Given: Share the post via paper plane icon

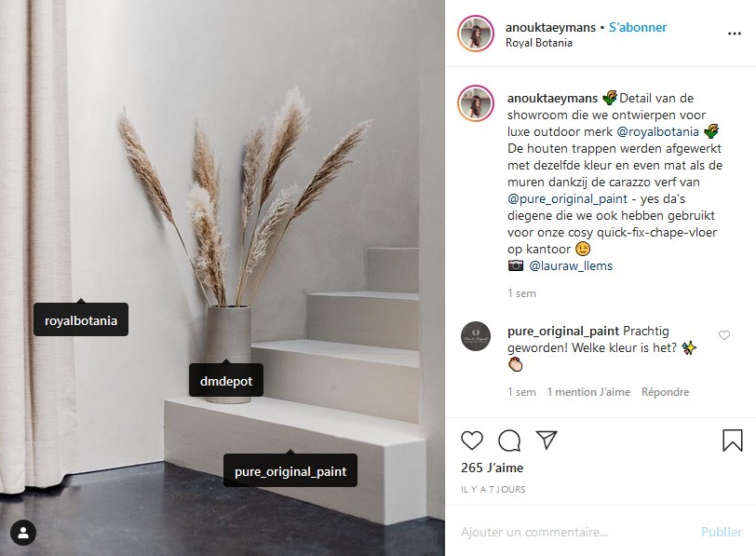Looking at the screenshot, I should coord(547,440).
